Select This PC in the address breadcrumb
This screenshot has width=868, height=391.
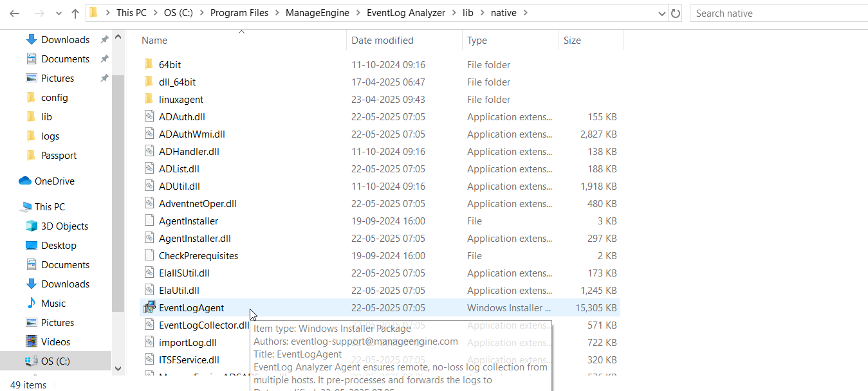coord(132,13)
